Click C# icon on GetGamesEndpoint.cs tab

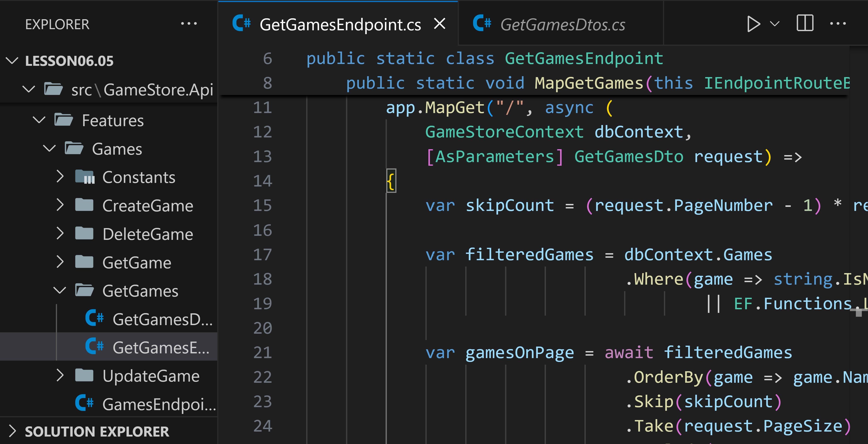point(242,23)
